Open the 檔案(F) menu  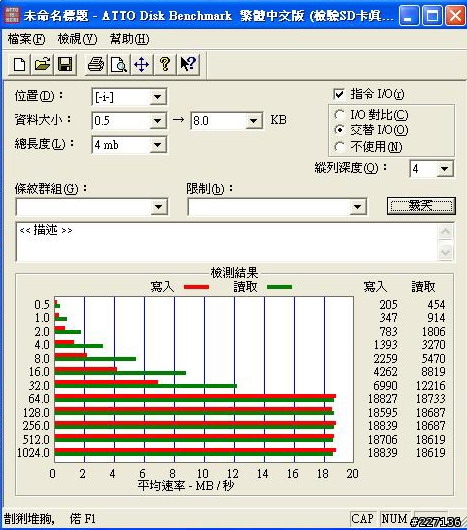tap(26, 39)
